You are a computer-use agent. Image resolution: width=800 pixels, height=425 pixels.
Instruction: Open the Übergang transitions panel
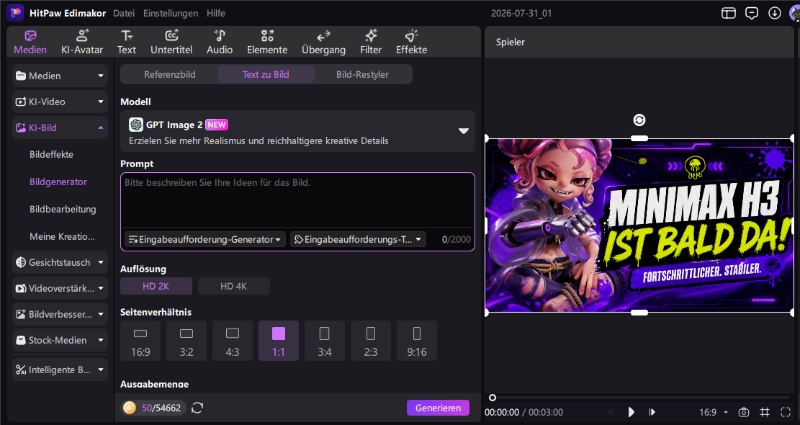[323, 42]
